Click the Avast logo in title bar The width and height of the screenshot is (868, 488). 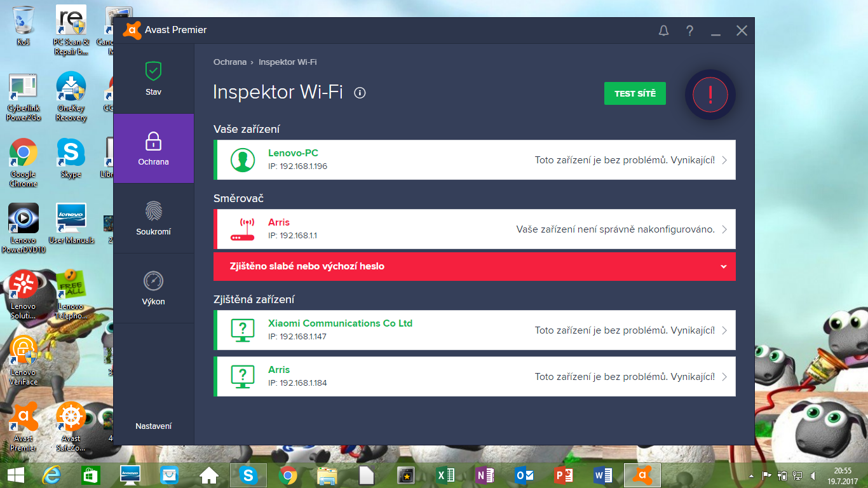pos(132,30)
